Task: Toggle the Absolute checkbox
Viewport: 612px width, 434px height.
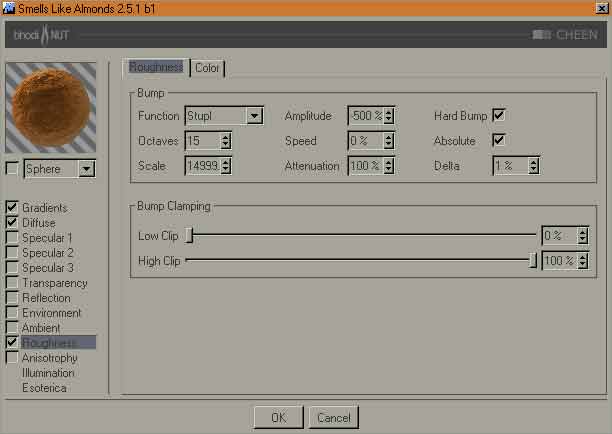Action: pyautogui.click(x=499, y=141)
